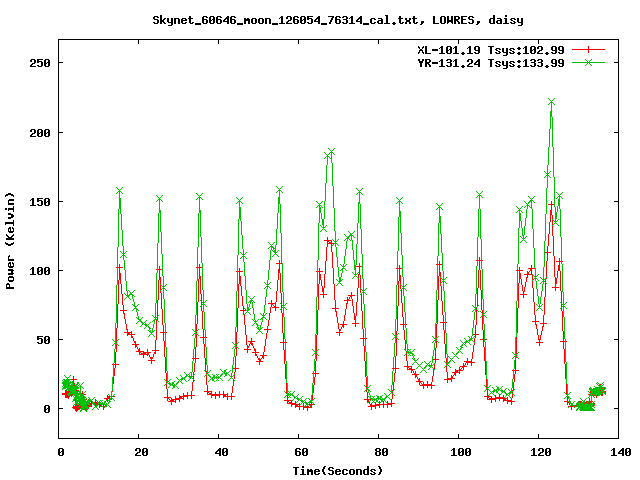The height and width of the screenshot is (480, 640).
Task: Click the red XL legend line sample
Action: coord(588,50)
